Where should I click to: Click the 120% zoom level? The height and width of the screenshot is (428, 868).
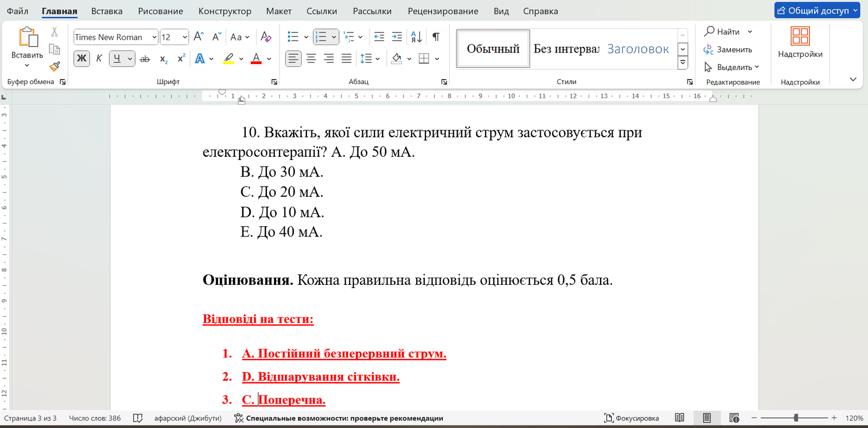854,418
